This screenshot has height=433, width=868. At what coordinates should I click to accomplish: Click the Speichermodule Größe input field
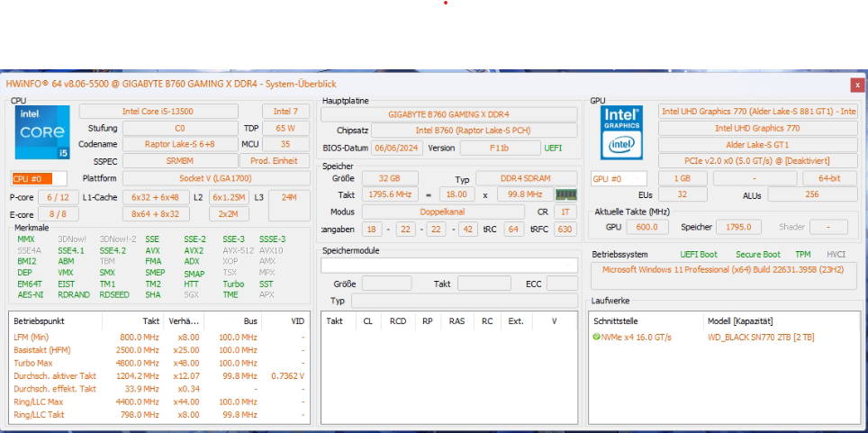click(x=386, y=284)
